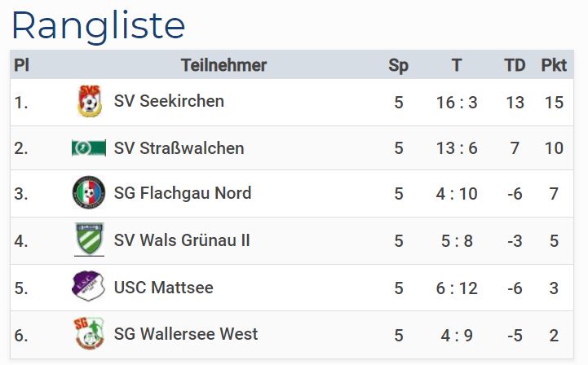
Task: Click the Pl column header
Action: tap(22, 66)
